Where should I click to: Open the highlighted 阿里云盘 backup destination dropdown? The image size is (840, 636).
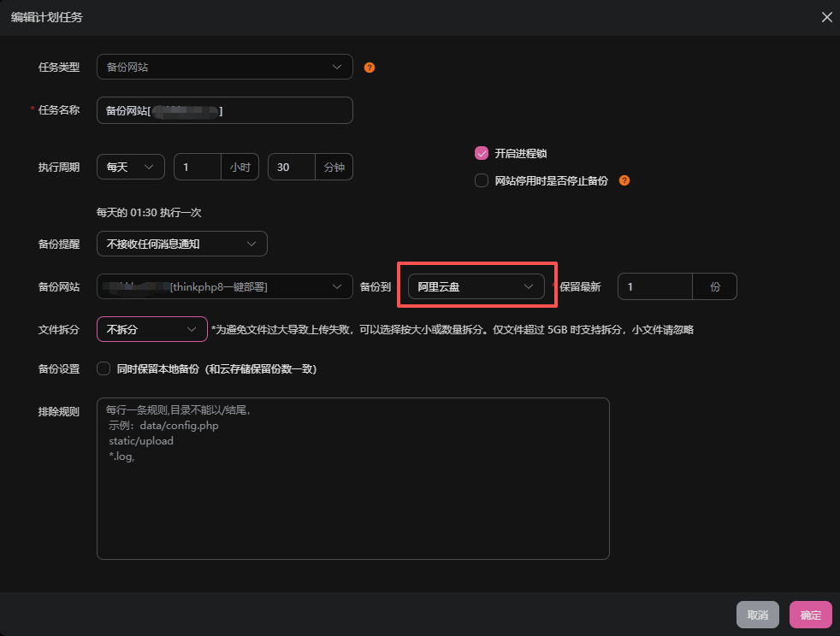click(x=476, y=286)
